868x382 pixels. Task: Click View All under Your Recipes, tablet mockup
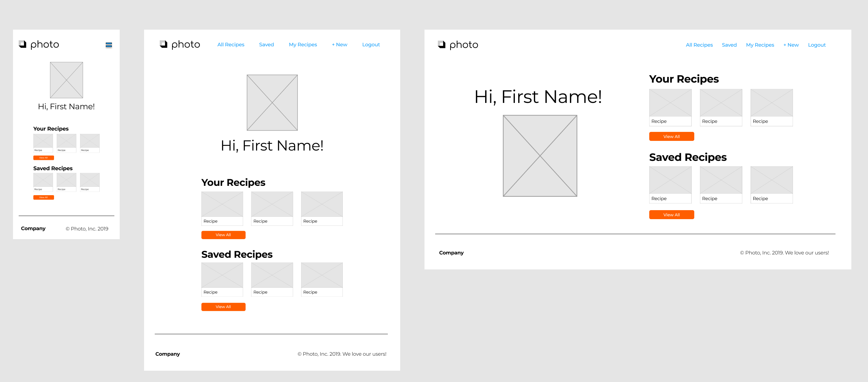tap(223, 235)
